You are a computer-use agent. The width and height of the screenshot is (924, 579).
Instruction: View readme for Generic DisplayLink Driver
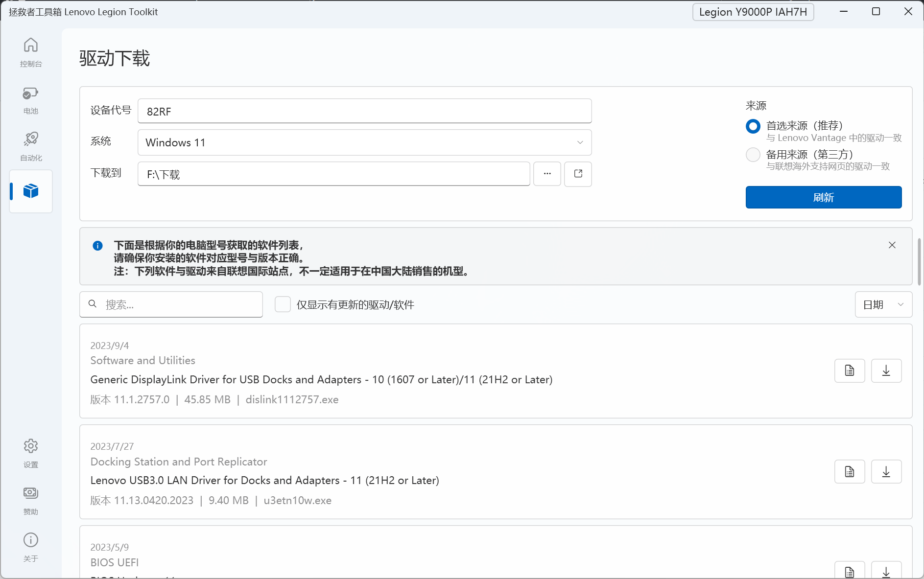[850, 371]
